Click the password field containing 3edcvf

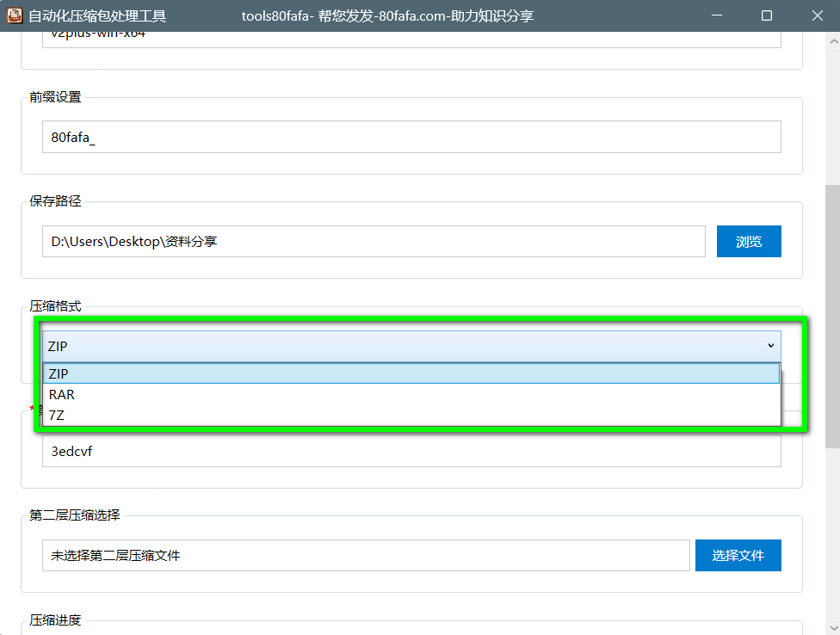pos(411,451)
